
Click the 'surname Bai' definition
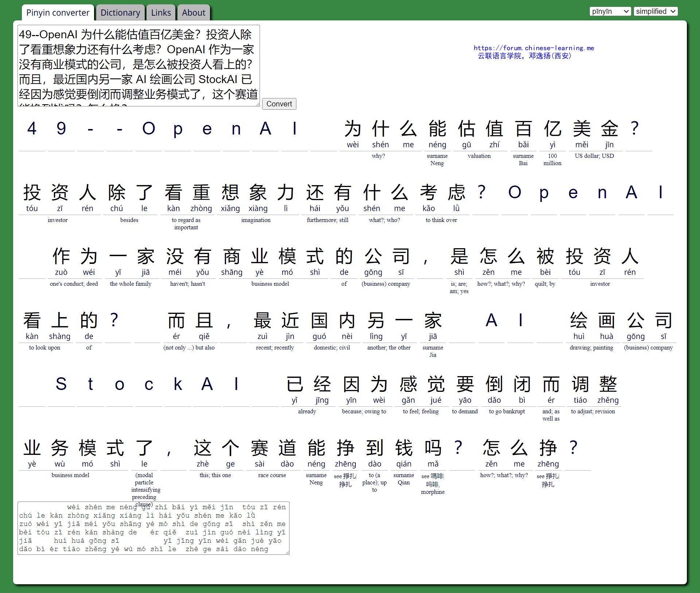pyautogui.click(x=523, y=160)
